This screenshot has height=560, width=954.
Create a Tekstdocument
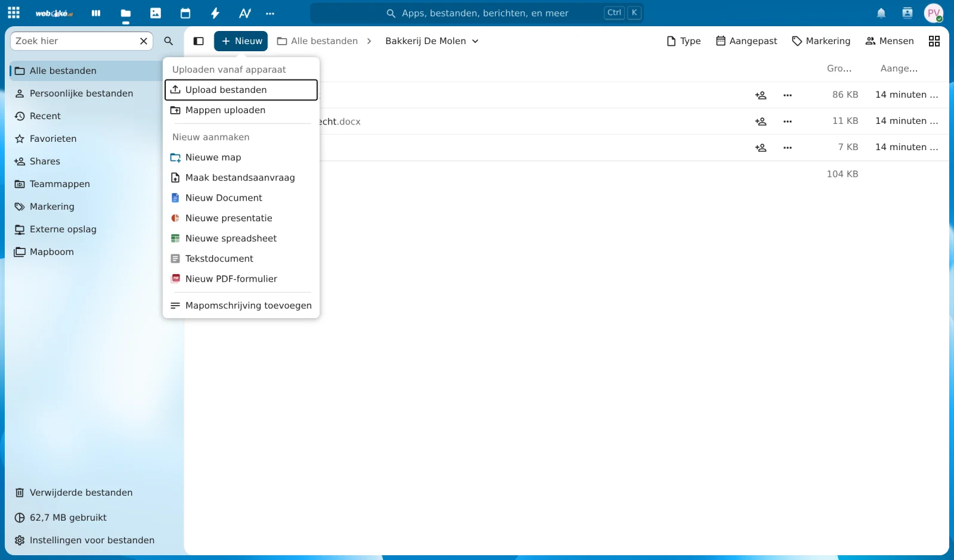coord(241,259)
